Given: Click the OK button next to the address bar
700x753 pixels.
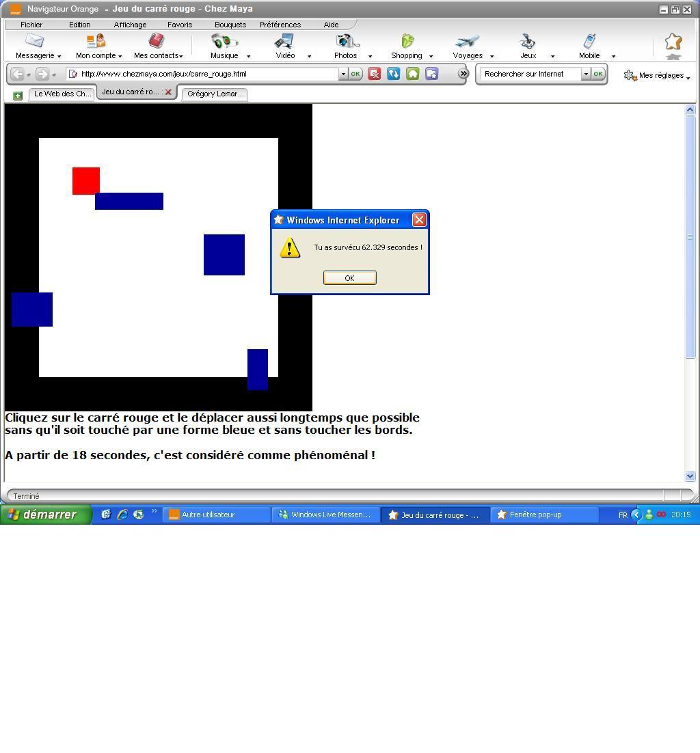Looking at the screenshot, I should pos(355,74).
